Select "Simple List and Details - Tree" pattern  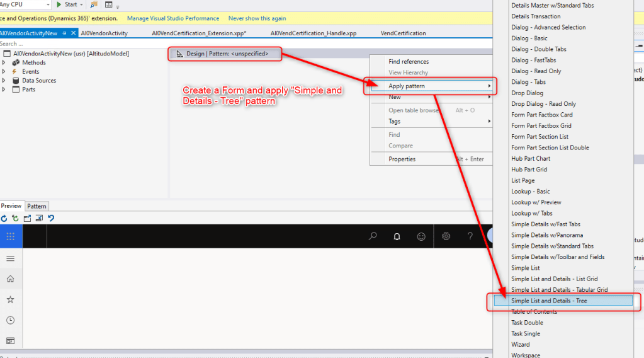pyautogui.click(x=549, y=301)
